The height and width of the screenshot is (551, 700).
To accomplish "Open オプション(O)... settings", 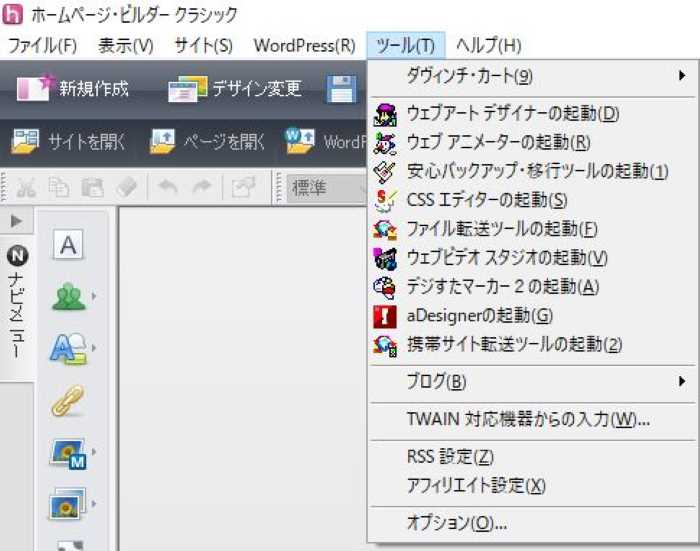I will (533, 523).
